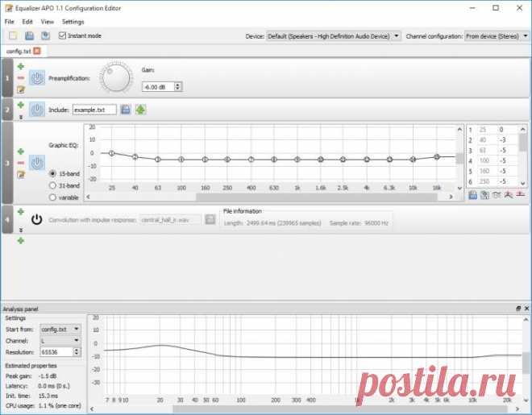Toggle power for the Graphic EQ filter
532x415 pixels.
coord(36,163)
